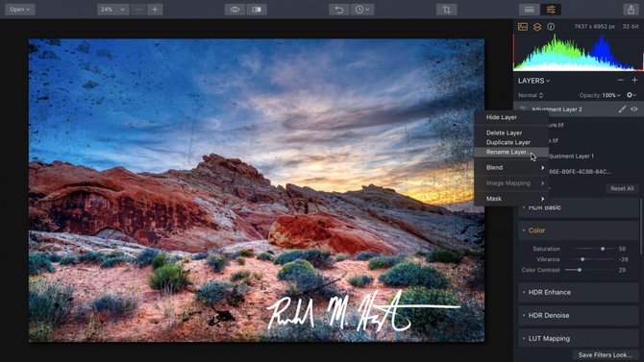Select the crop tool icon

tap(446, 10)
